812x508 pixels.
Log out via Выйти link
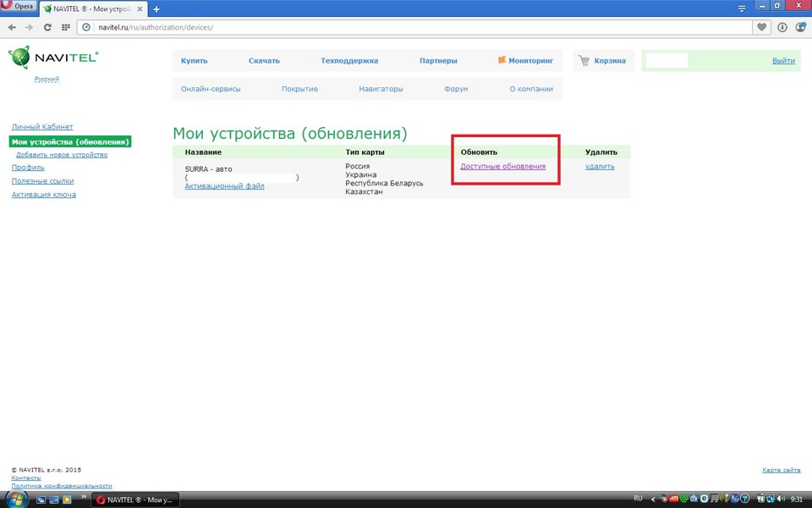[783, 61]
